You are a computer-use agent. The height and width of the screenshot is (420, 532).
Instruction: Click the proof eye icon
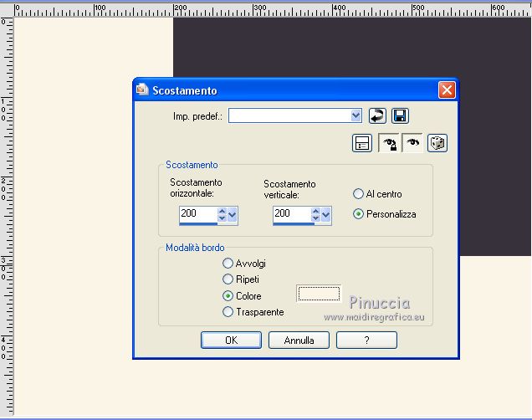point(412,143)
